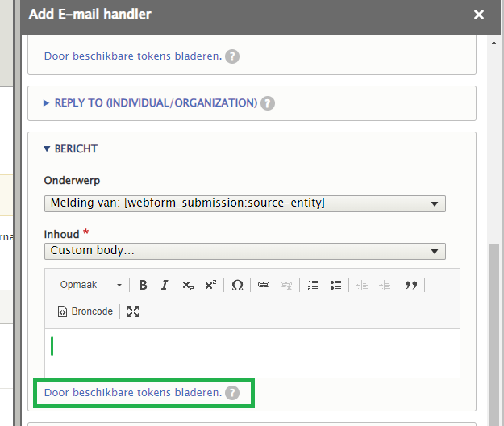Toggle bold formatting in editor

143,285
